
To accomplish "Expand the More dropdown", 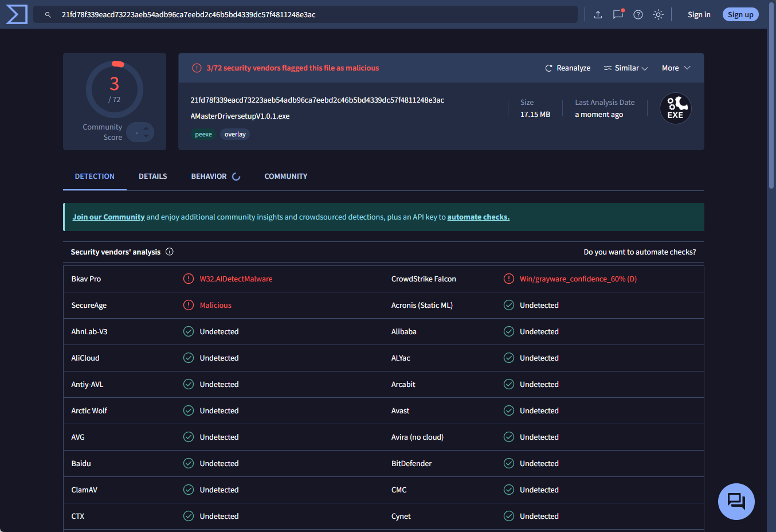I will pos(676,68).
